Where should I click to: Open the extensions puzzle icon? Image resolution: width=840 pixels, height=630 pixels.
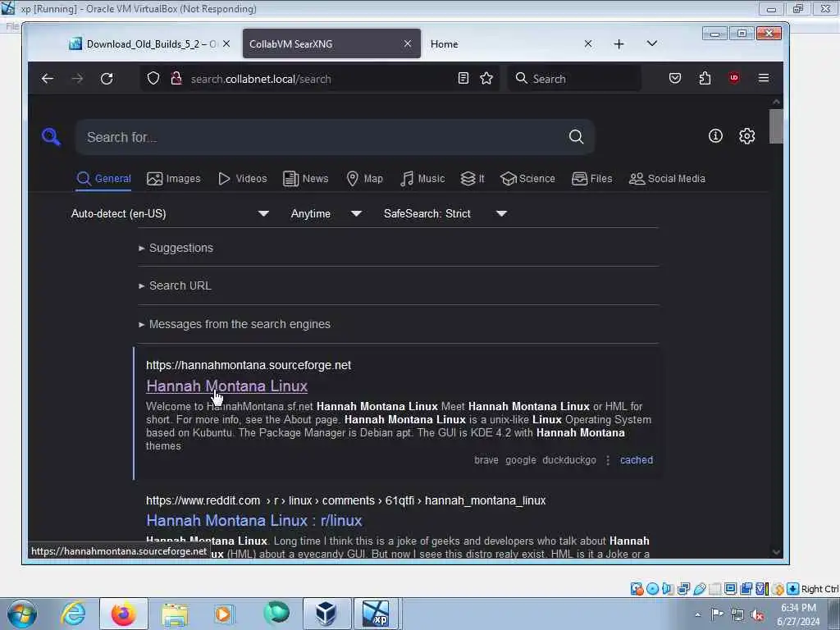pyautogui.click(x=705, y=78)
